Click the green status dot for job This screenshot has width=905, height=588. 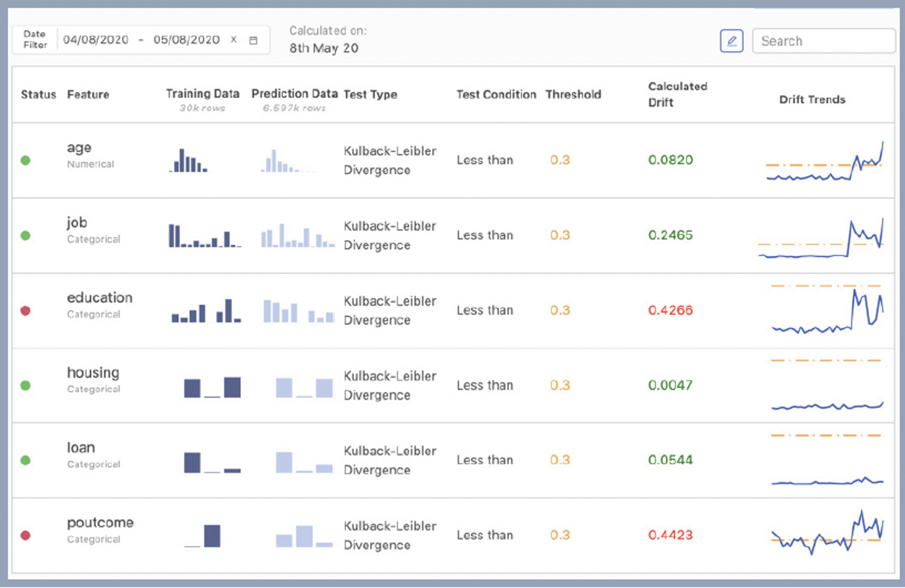pyautogui.click(x=25, y=236)
